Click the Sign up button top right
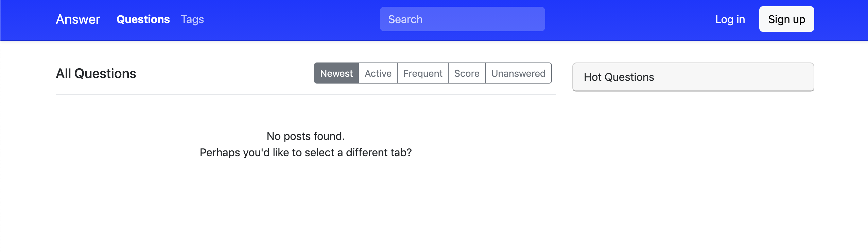 point(786,19)
